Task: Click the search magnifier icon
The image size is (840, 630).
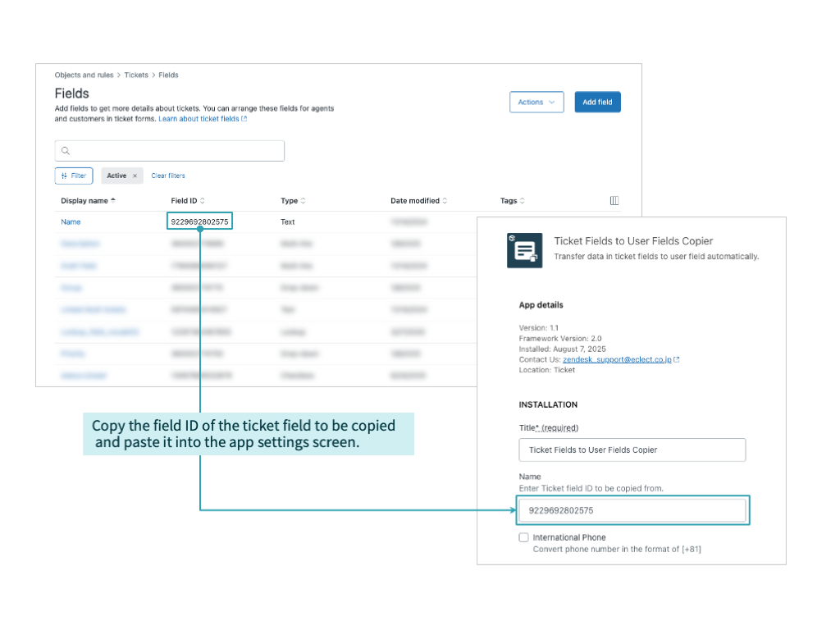Action: click(66, 151)
